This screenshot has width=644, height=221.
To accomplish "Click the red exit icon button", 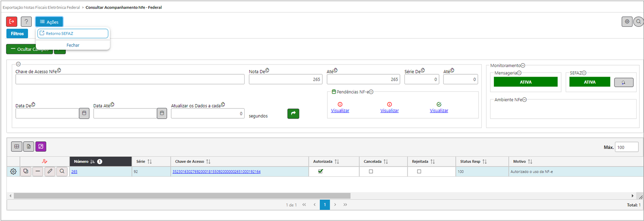I will 12,22.
